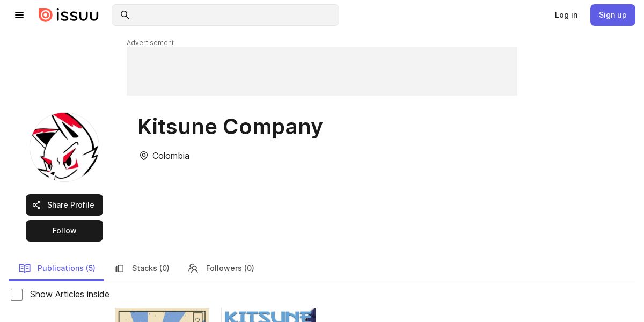The height and width of the screenshot is (322, 644).
Task: Click the search magnifier icon
Action: point(125,15)
